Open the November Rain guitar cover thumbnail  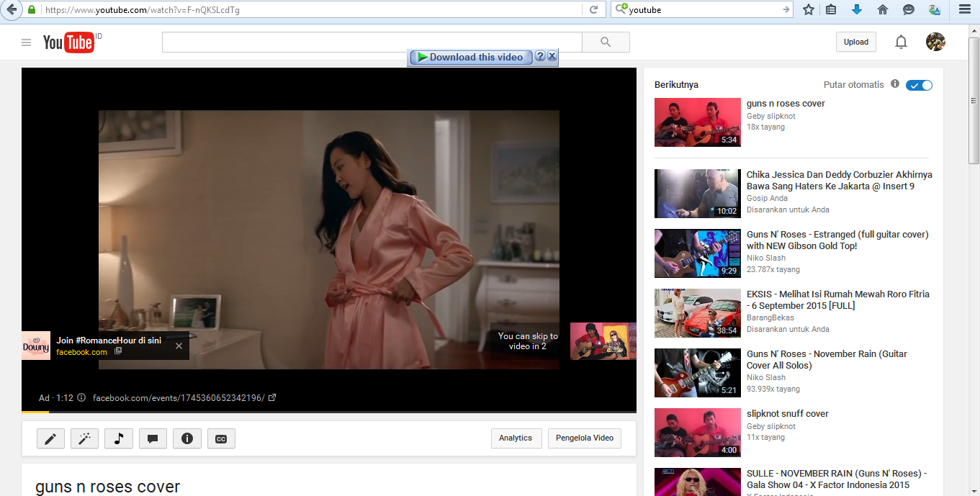pos(697,373)
